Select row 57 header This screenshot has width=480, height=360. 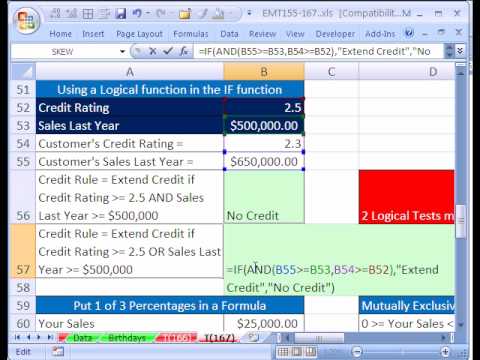[x=23, y=251]
